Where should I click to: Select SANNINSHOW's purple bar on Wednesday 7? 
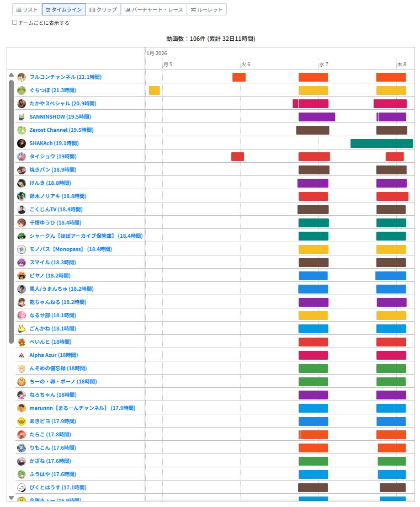click(x=317, y=117)
